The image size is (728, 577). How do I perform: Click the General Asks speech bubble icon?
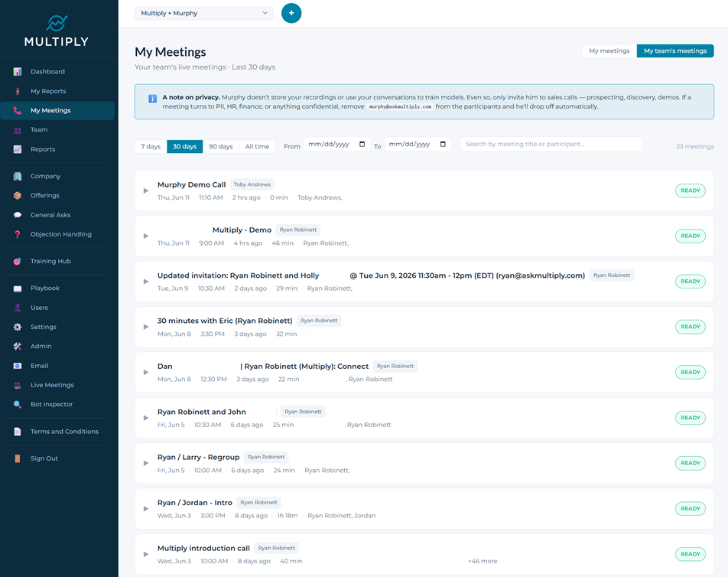[x=17, y=215]
